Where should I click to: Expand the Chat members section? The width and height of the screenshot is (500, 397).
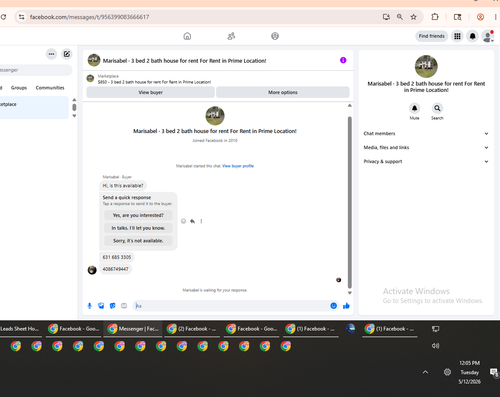[426, 133]
